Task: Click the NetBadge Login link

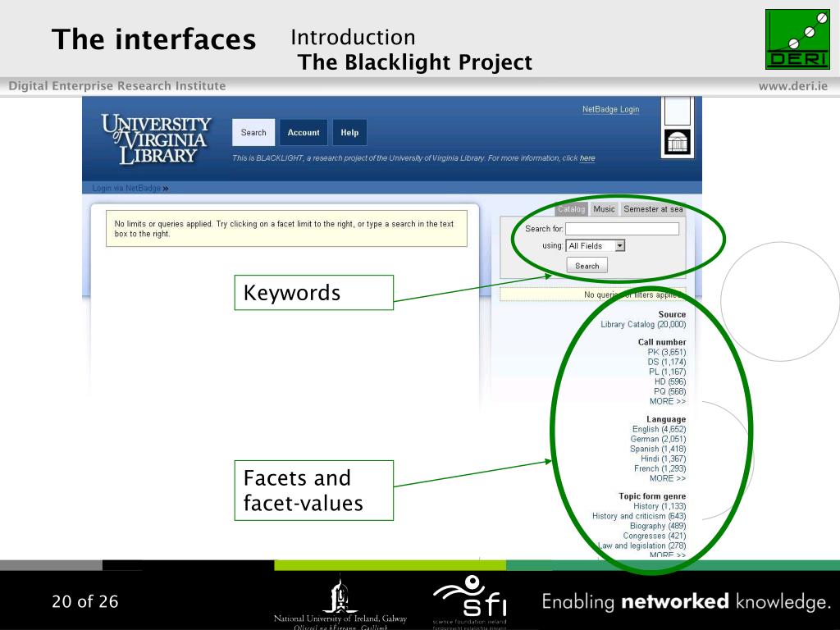Action: click(x=610, y=109)
